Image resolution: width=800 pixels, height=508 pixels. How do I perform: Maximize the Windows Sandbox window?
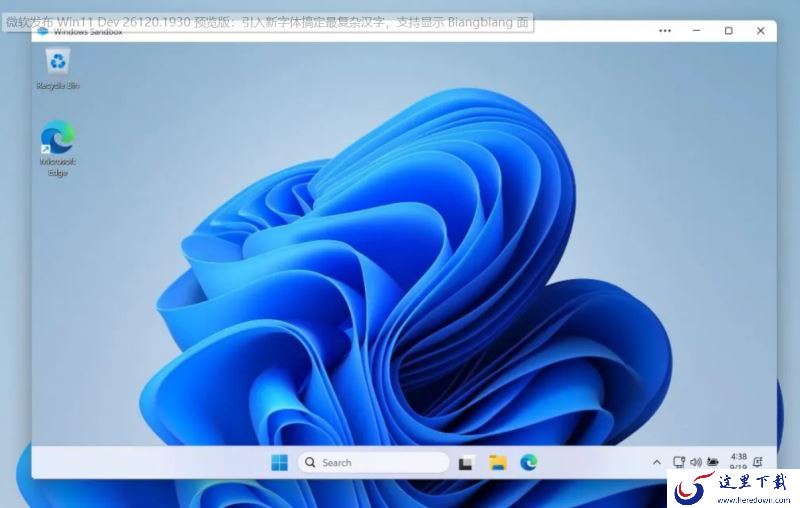tap(729, 31)
